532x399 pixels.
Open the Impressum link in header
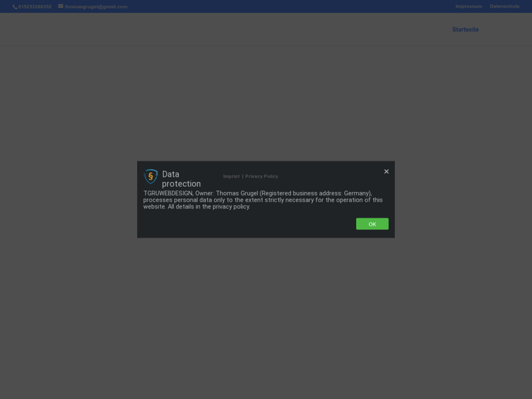[x=468, y=6]
